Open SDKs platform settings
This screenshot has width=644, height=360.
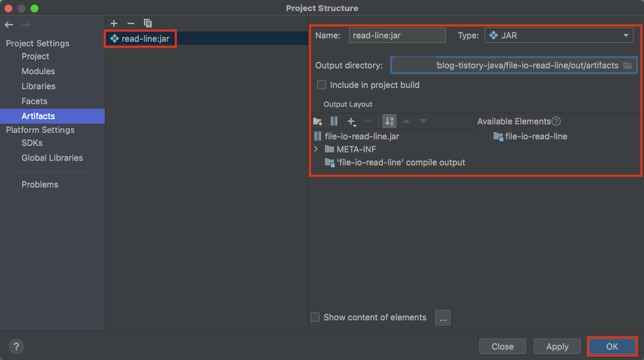[x=32, y=143]
